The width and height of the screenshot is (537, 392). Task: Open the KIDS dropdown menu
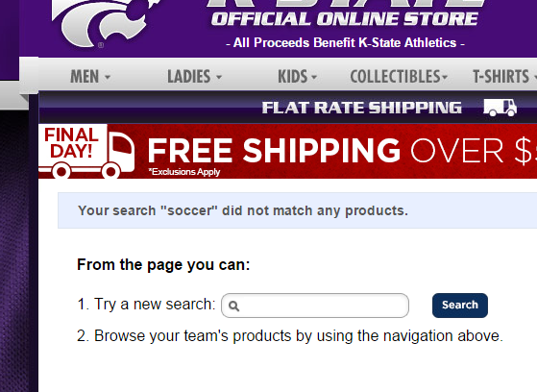297,77
